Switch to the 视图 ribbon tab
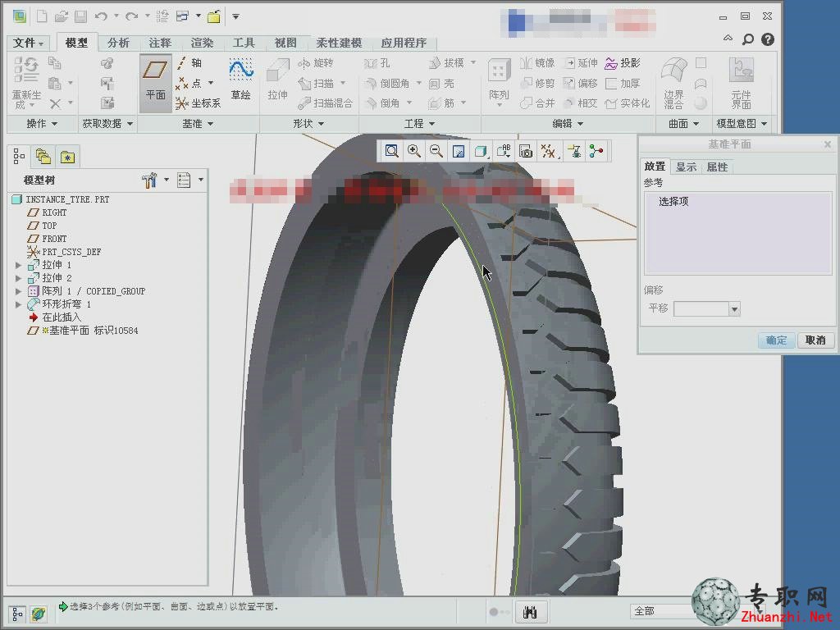 [285, 43]
